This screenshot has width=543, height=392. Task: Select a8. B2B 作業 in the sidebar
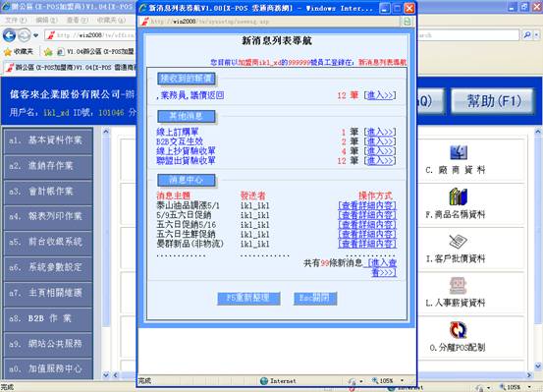(x=48, y=318)
